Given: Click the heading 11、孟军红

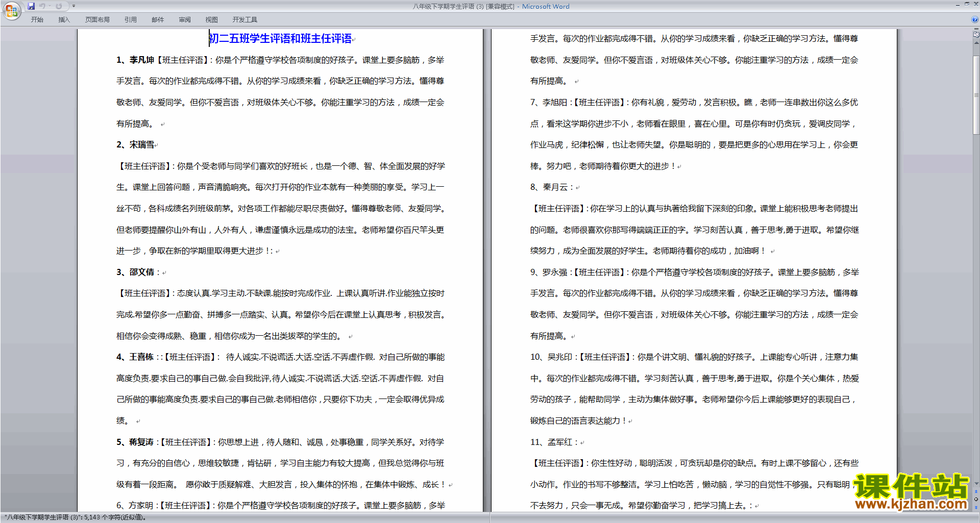Looking at the screenshot, I should [x=551, y=442].
